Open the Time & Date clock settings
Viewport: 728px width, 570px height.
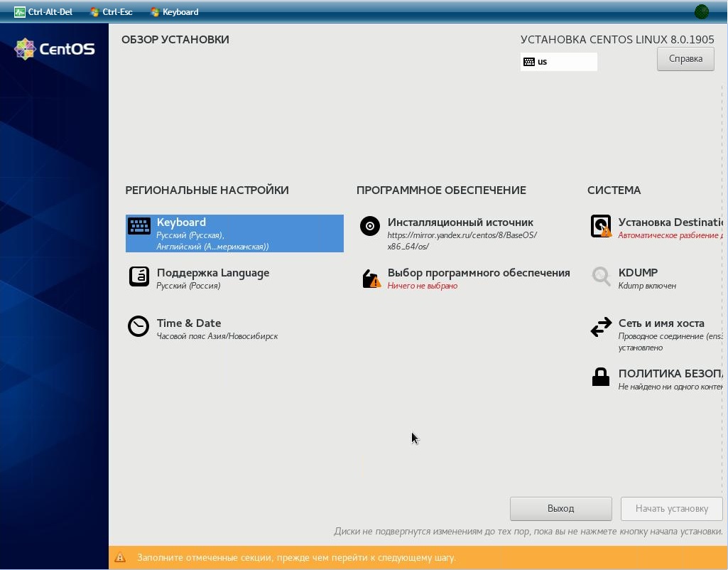203,328
